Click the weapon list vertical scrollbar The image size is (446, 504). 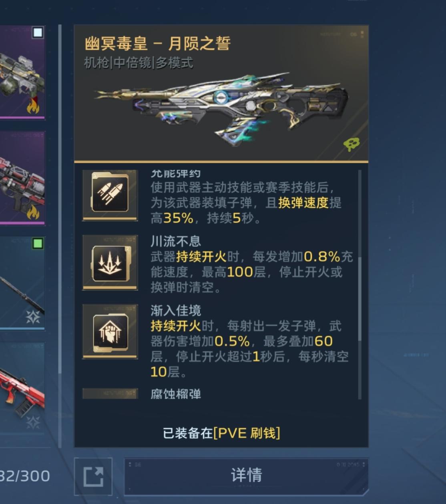[x=60, y=236]
